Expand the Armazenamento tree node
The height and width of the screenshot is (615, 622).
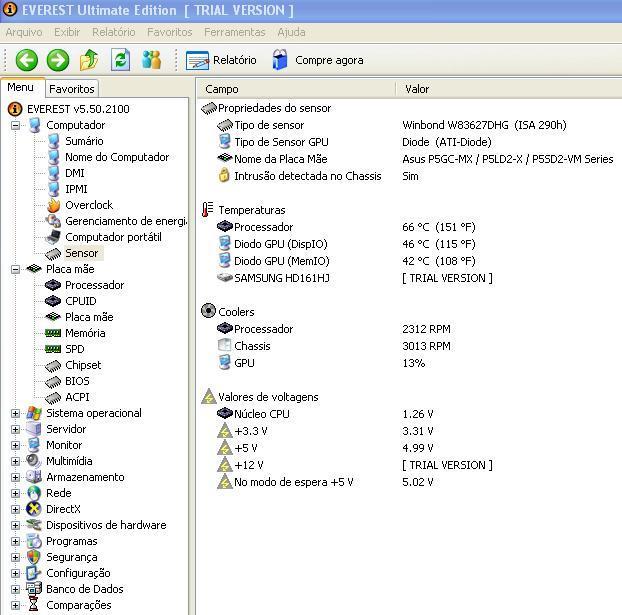coord(16,477)
